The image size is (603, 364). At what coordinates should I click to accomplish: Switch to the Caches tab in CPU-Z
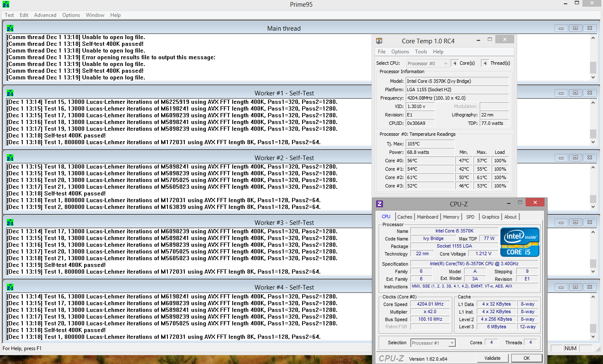(405, 217)
